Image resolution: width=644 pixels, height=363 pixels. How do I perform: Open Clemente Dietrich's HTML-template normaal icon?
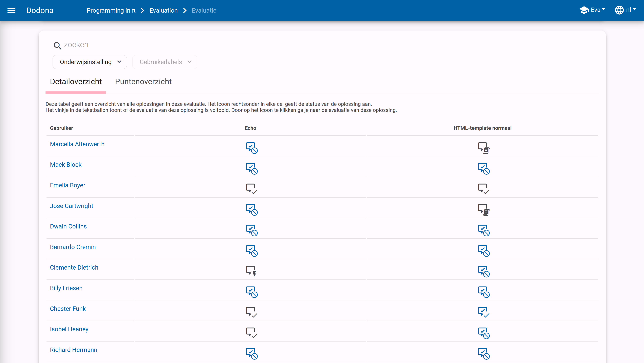coord(484,271)
